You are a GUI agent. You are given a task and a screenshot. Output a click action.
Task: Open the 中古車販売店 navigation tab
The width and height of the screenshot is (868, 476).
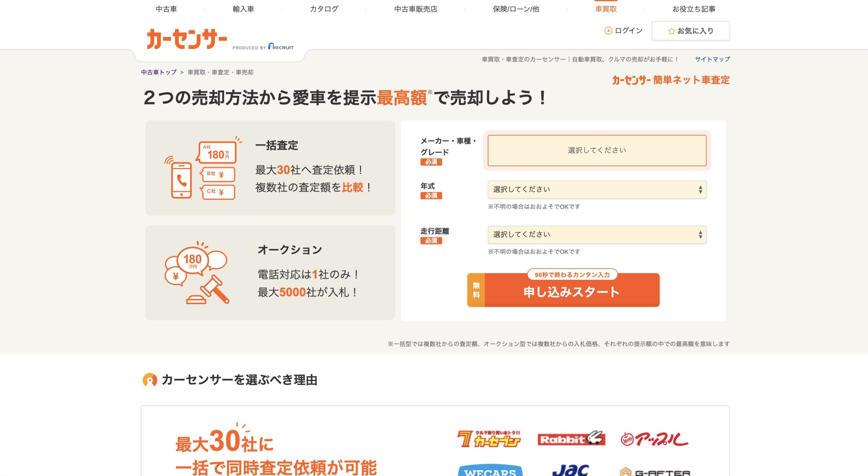416,9
